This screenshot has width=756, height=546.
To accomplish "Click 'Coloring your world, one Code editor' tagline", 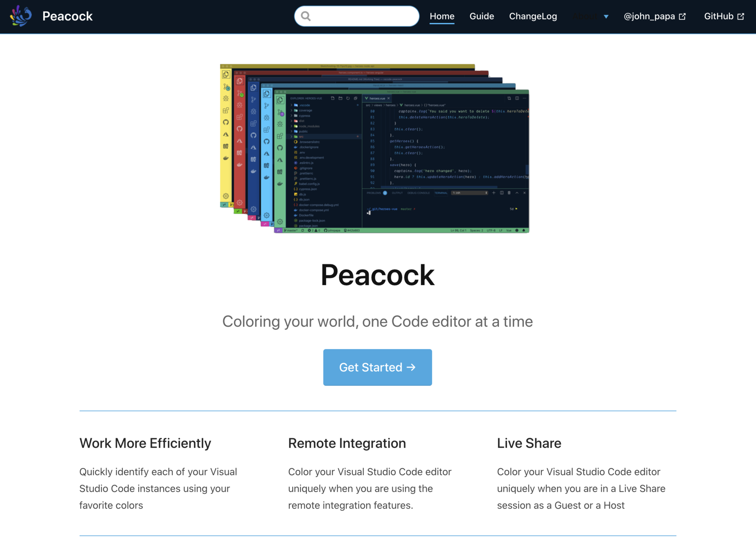I will click(x=378, y=322).
